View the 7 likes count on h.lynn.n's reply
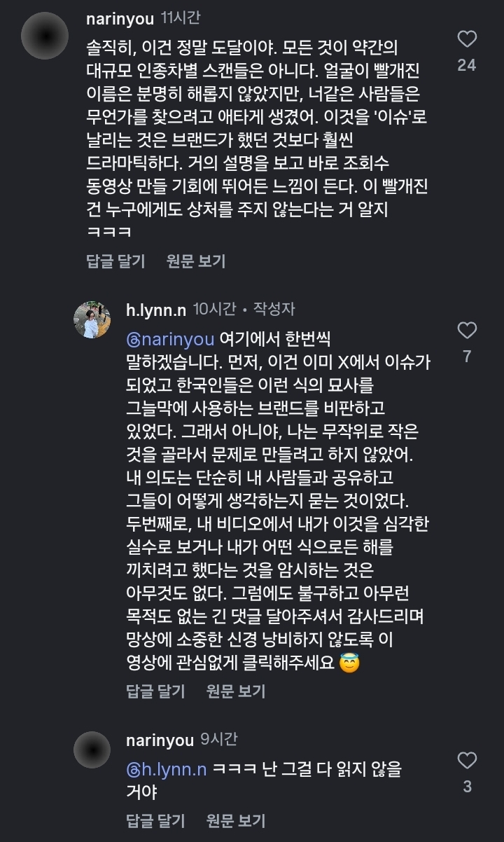This screenshot has width=504, height=842. (466, 357)
